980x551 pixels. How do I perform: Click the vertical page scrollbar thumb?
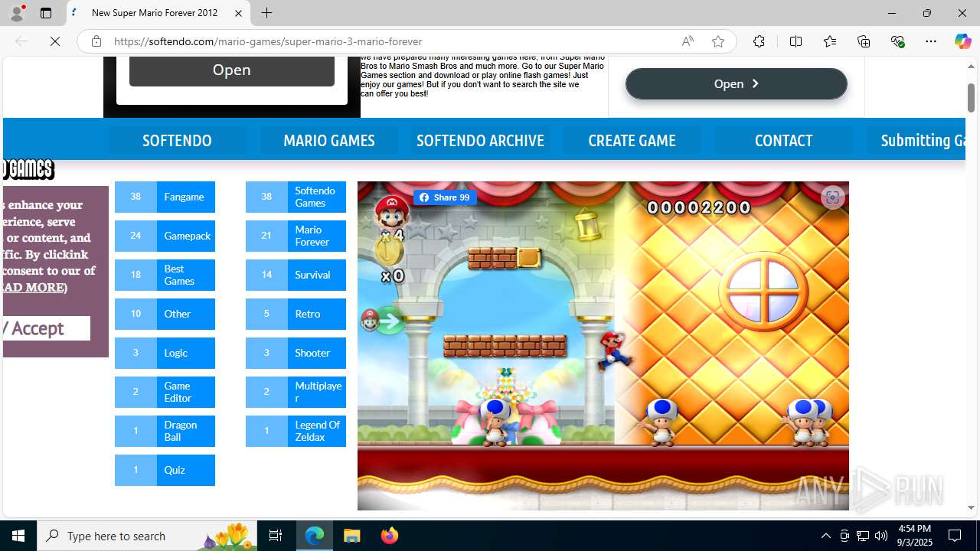coord(971,98)
